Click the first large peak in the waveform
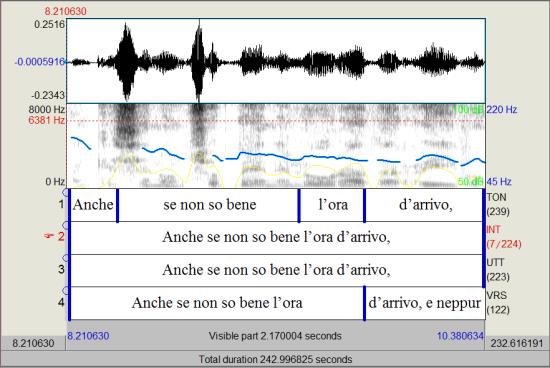 click(127, 62)
